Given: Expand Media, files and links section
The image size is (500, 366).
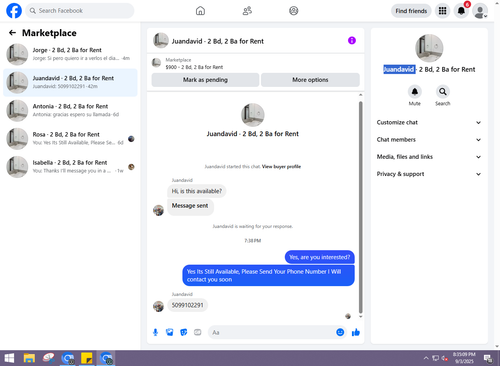Looking at the screenshot, I should click(429, 157).
